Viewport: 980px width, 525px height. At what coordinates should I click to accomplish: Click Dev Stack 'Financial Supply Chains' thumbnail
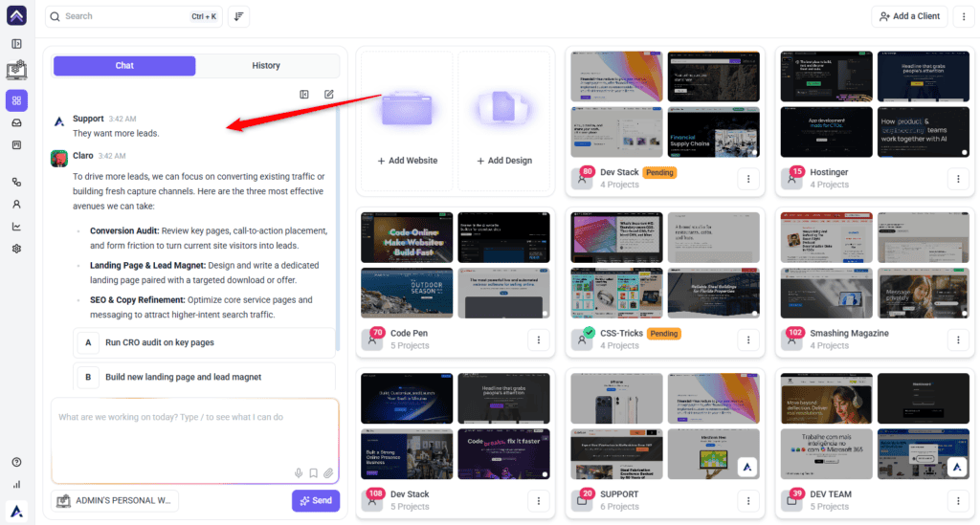coord(714,132)
